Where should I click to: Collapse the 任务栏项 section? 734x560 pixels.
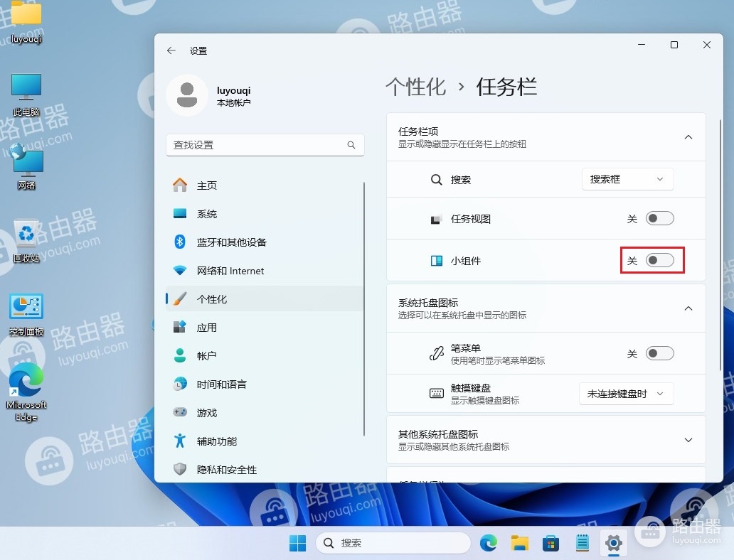coord(688,137)
